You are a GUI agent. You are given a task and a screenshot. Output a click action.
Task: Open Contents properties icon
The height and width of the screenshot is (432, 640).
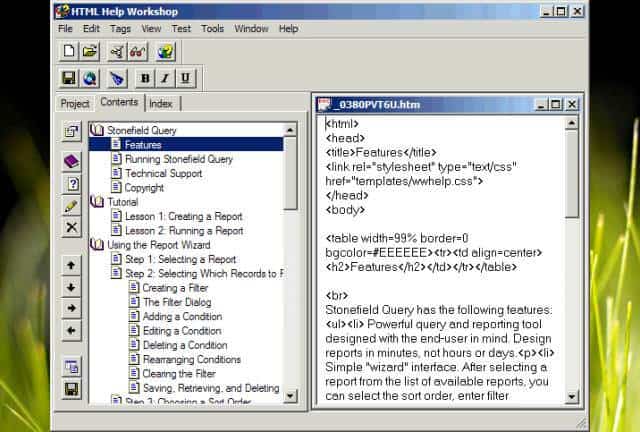(71, 131)
